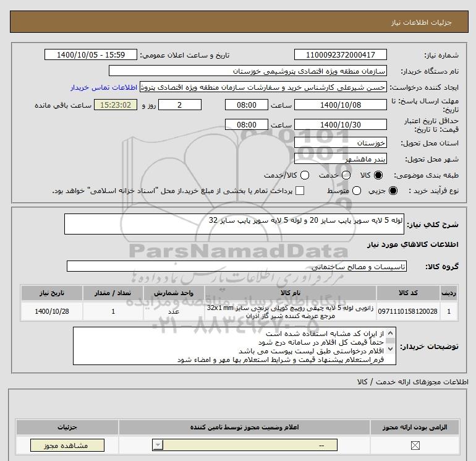Click scroll up arrow in buyer notes
The width and height of the screenshot is (476, 461).
[x=391, y=333]
